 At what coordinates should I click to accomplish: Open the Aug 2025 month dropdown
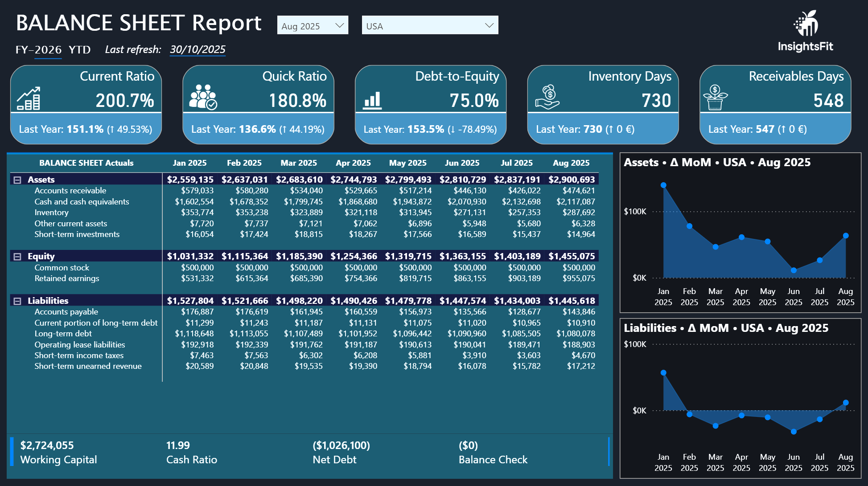click(x=340, y=25)
